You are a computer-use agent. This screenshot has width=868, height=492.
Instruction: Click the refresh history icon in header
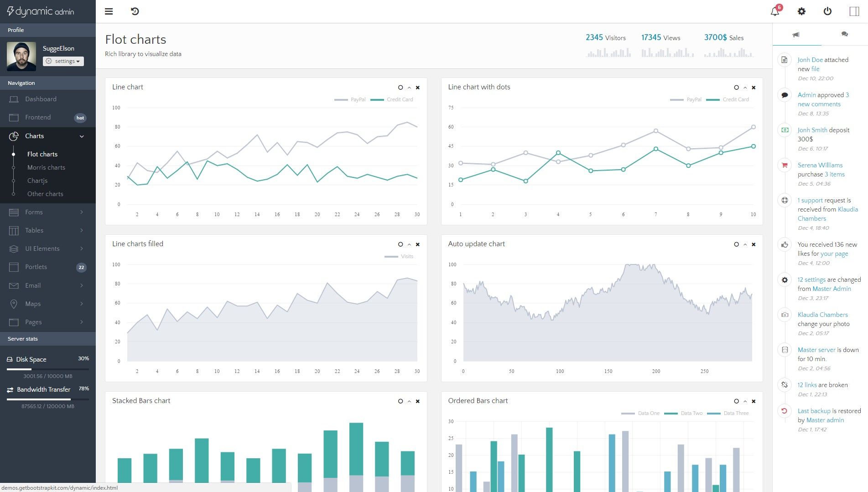tap(135, 11)
